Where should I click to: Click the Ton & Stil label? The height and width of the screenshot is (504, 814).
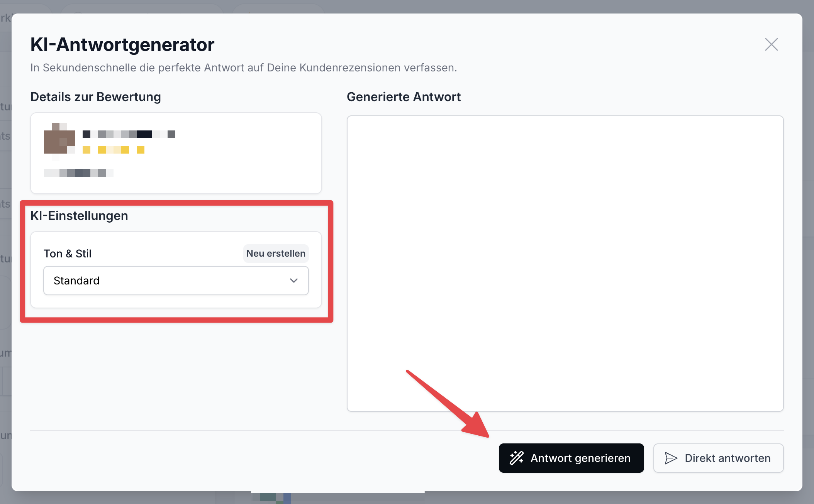(68, 254)
